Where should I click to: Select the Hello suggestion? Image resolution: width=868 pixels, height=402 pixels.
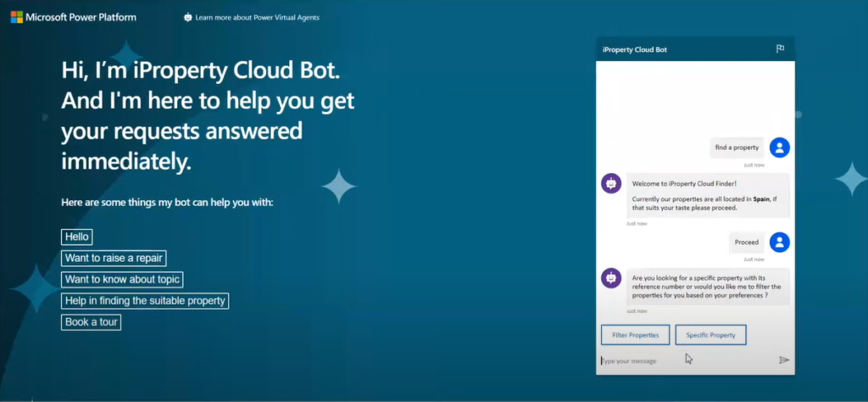pos(77,237)
